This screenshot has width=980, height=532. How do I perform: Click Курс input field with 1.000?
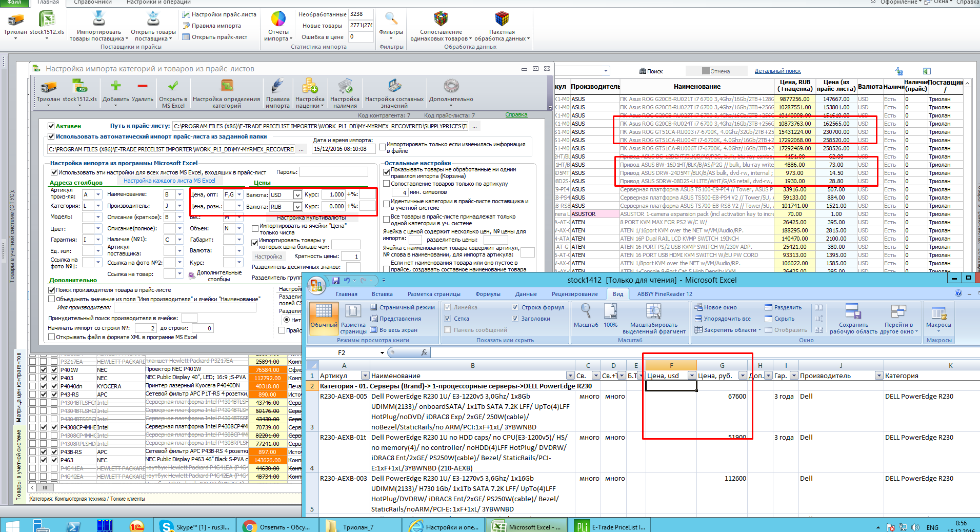[333, 194]
